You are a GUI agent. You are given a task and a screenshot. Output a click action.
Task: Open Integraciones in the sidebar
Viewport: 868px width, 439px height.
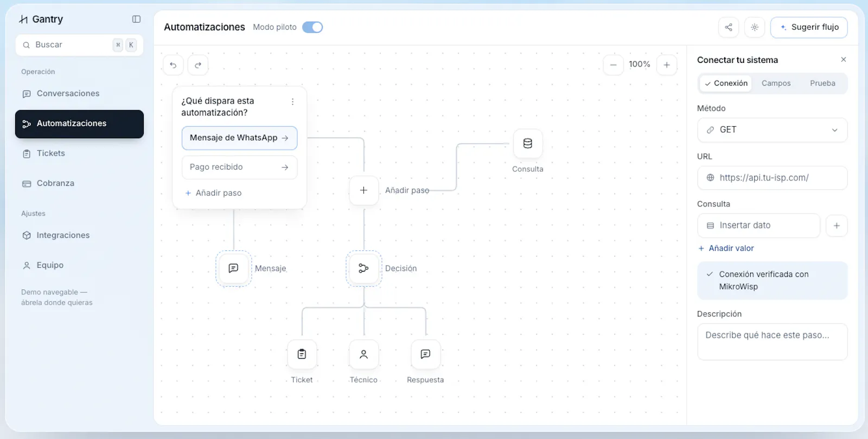coord(79,235)
